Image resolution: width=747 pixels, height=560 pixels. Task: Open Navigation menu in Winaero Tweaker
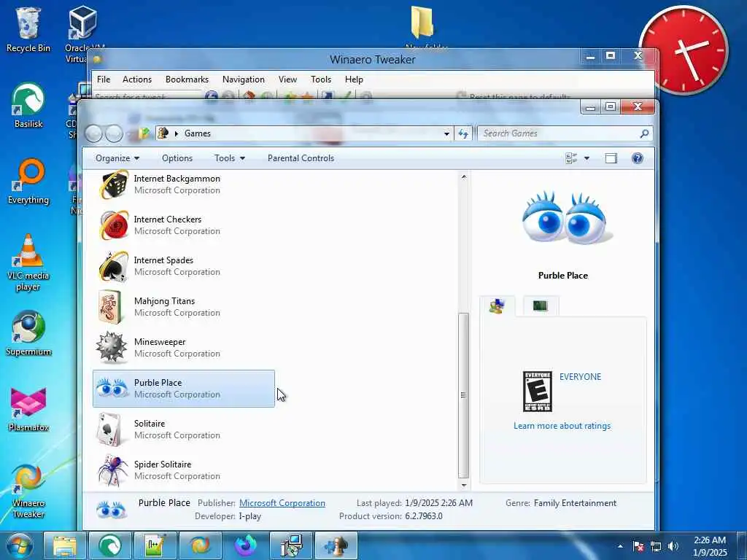tap(244, 79)
